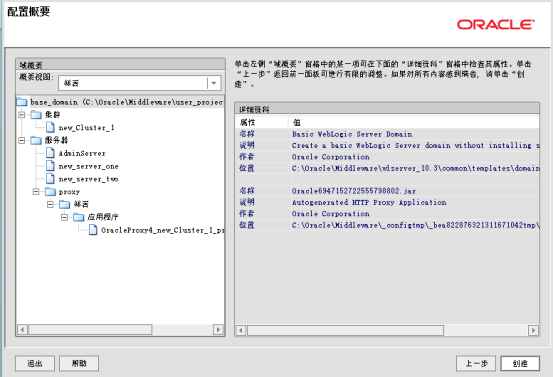The image size is (553, 377).
Task: Collapse the 应用程序 tree node
Action: [x=64, y=217]
